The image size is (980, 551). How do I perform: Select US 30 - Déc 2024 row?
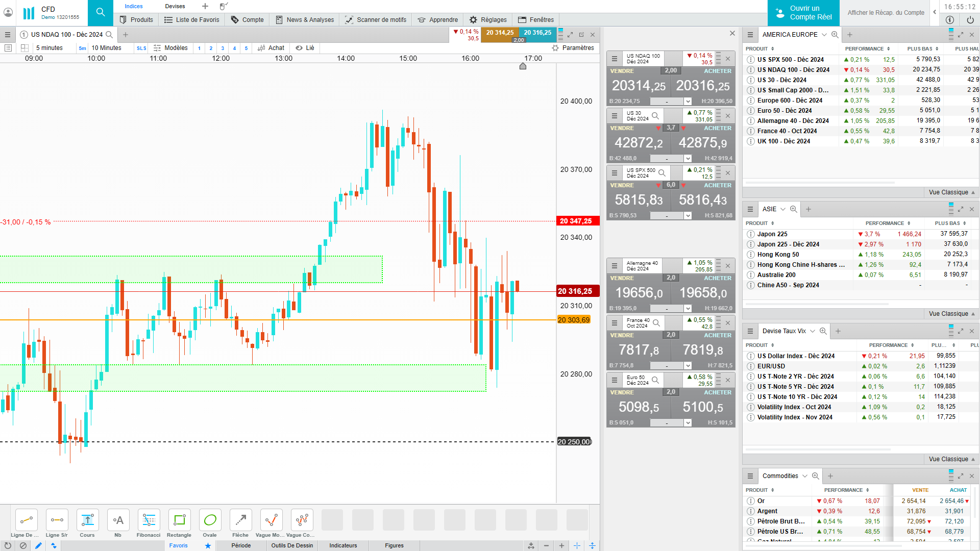point(781,80)
